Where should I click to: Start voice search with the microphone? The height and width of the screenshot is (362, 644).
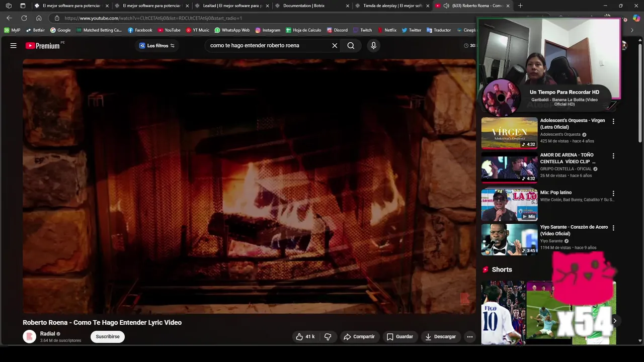point(373,45)
